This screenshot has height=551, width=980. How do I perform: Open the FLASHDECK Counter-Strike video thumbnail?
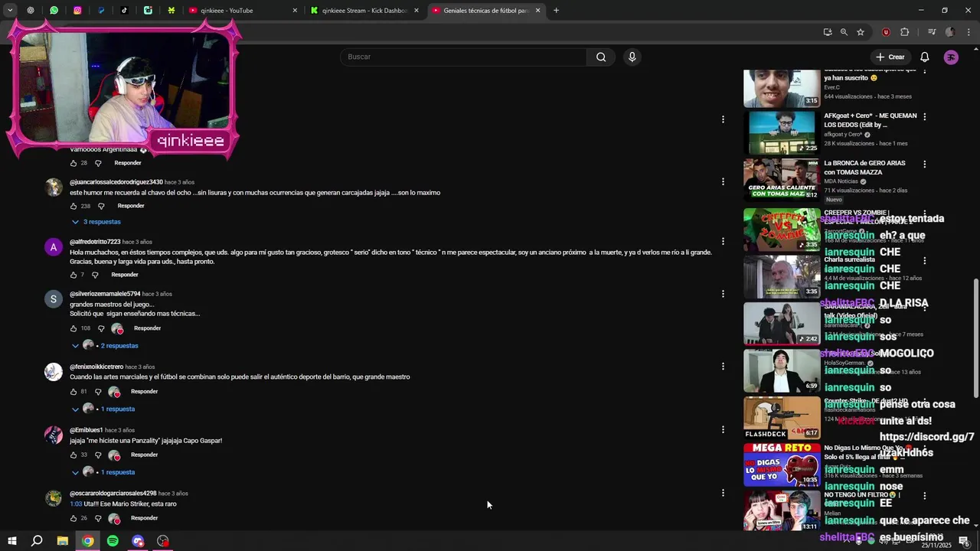[782, 417]
